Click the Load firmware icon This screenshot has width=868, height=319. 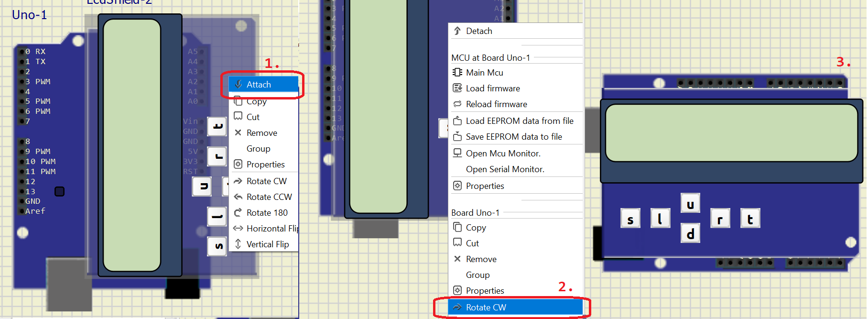coord(457,88)
